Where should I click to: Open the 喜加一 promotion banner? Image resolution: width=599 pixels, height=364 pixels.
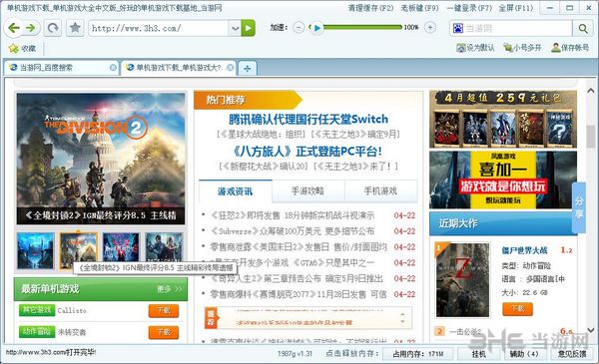pyautogui.click(x=503, y=180)
